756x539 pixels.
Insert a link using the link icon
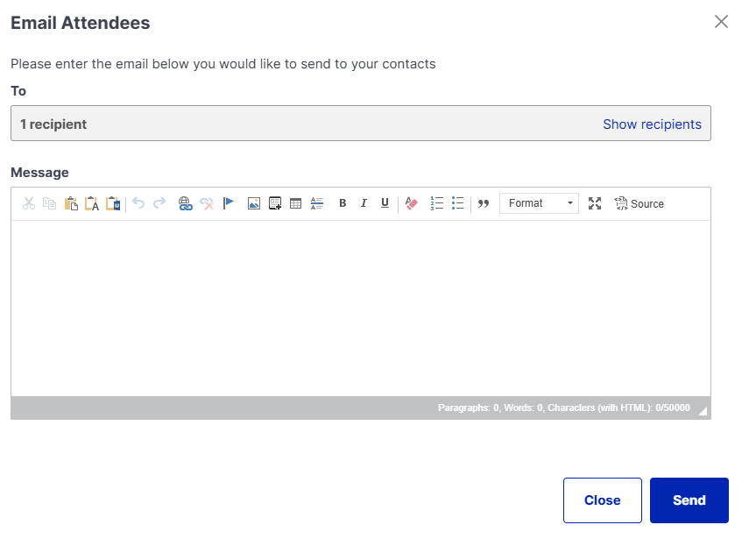pyautogui.click(x=185, y=203)
